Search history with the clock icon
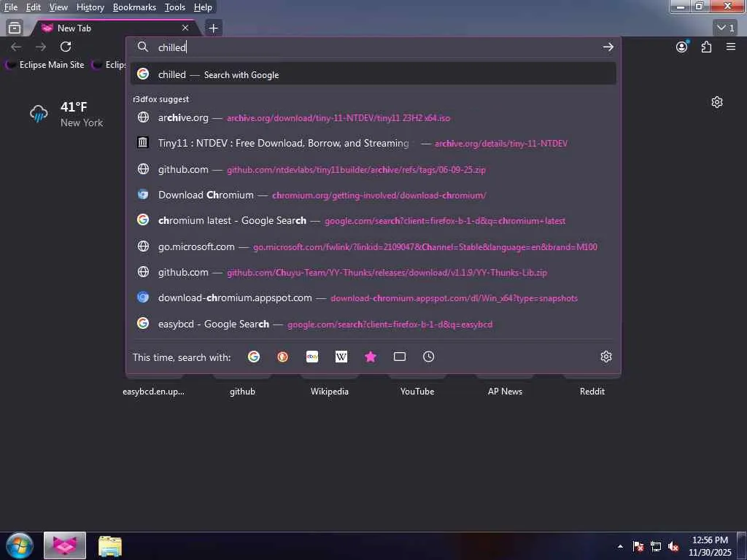This screenshot has width=747, height=560. 429,357
